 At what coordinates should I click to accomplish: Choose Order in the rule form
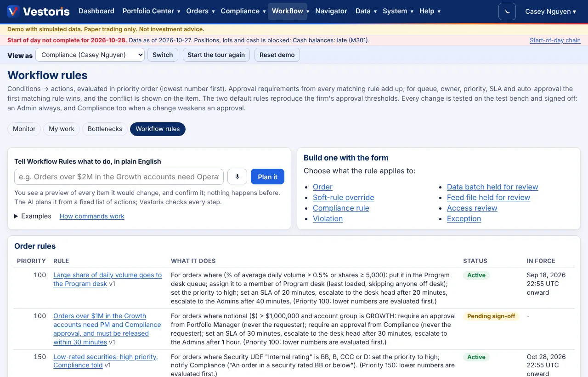[x=322, y=187]
